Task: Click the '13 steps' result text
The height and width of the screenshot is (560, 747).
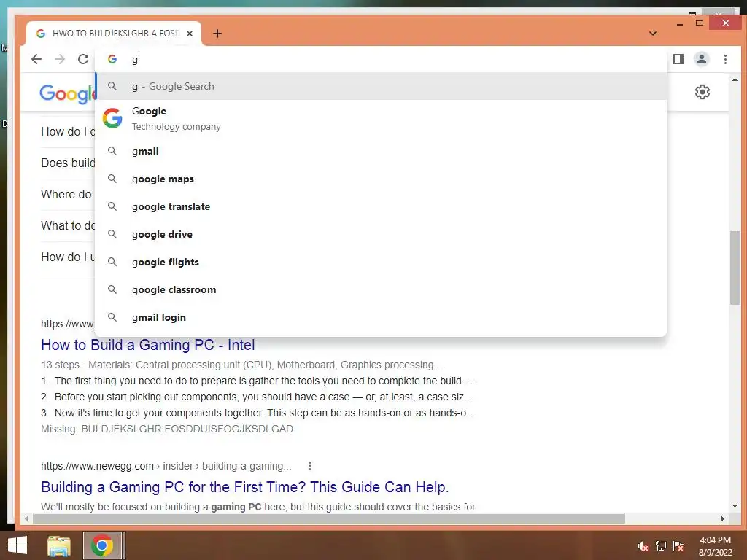Action: click(x=60, y=365)
